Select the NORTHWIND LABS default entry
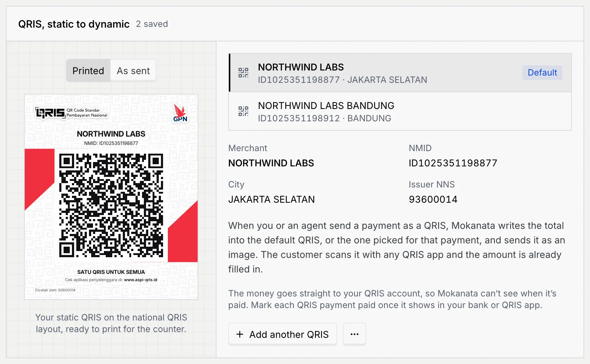Image resolution: width=590 pixels, height=364 pixels. (x=400, y=73)
